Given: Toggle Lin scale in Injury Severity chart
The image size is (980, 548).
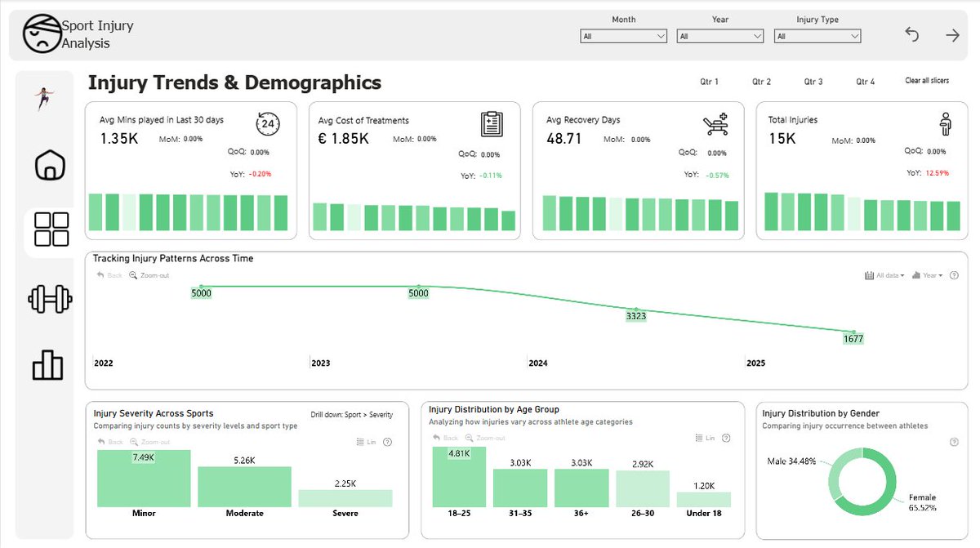Looking at the screenshot, I should coord(367,442).
